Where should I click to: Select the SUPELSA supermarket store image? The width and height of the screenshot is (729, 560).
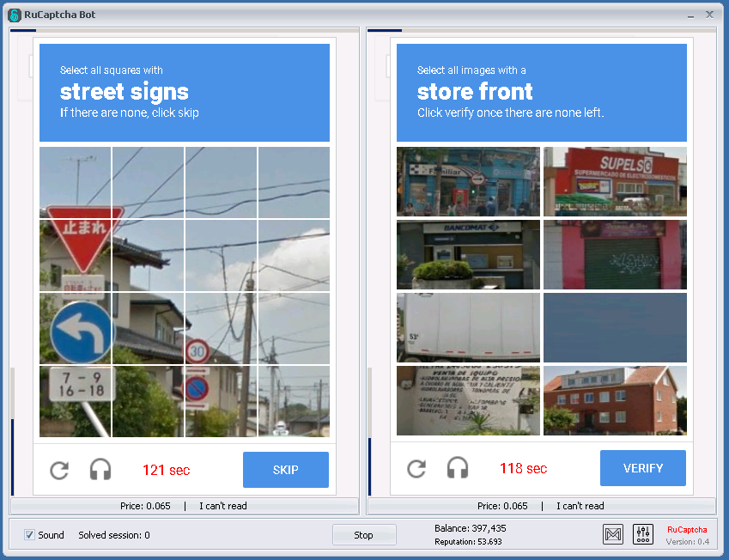pos(615,181)
